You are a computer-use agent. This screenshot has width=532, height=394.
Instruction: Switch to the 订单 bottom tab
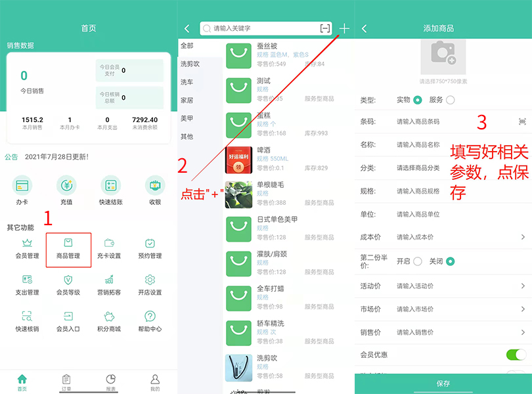[x=66, y=382]
